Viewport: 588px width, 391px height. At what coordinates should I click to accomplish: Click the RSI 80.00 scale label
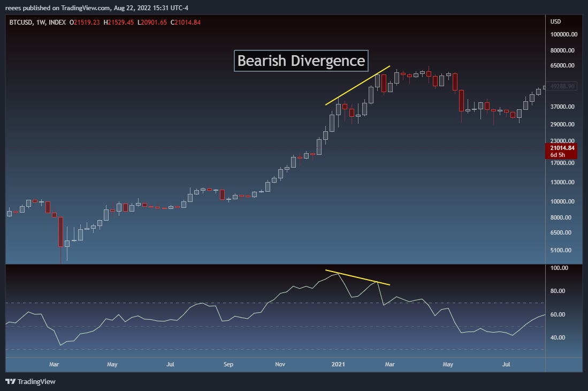558,291
